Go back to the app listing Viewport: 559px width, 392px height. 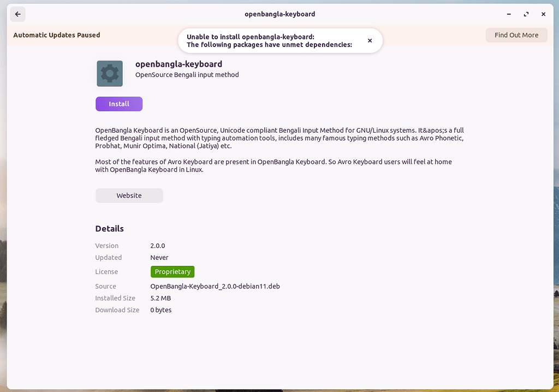17,14
